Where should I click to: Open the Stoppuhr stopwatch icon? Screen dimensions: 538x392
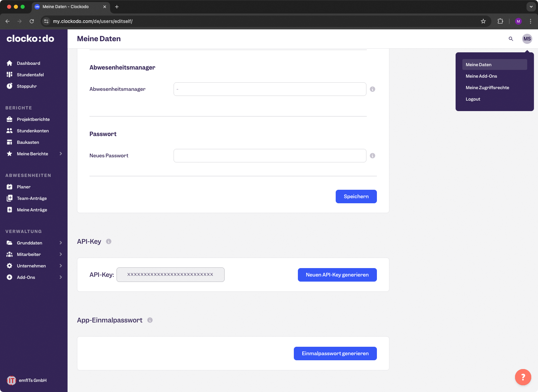pos(9,86)
